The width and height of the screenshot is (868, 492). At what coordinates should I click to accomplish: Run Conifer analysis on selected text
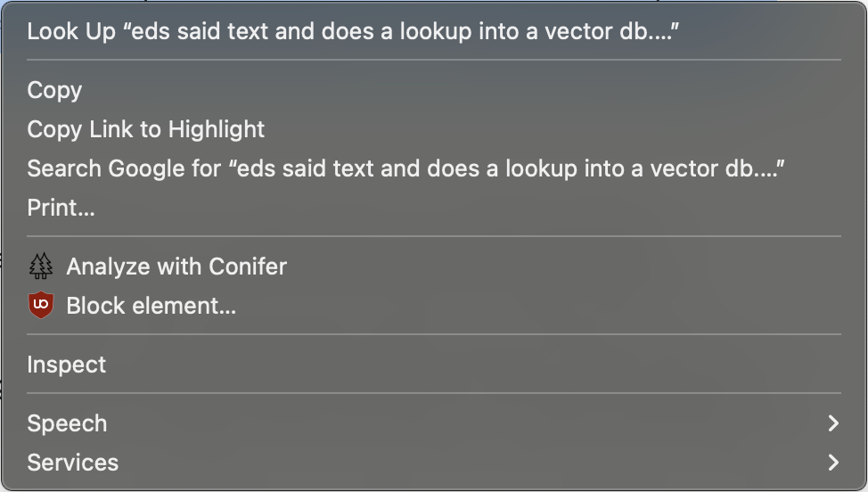tap(434, 266)
